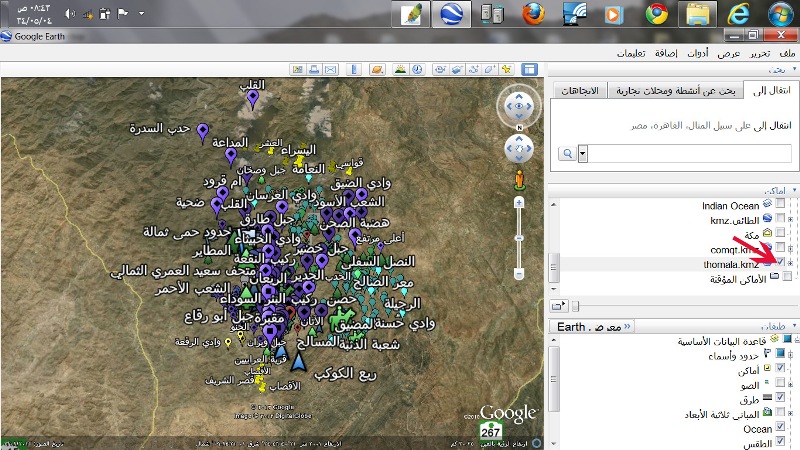Switch to the انتقال إلى Fly To tab
This screenshot has width=800, height=450.
pyautogui.click(x=771, y=90)
